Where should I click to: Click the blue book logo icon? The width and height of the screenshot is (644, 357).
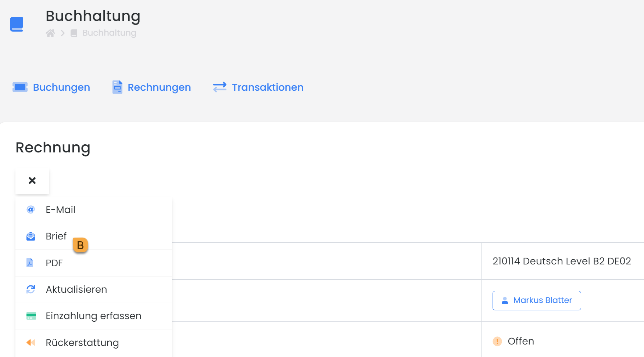coord(17,24)
